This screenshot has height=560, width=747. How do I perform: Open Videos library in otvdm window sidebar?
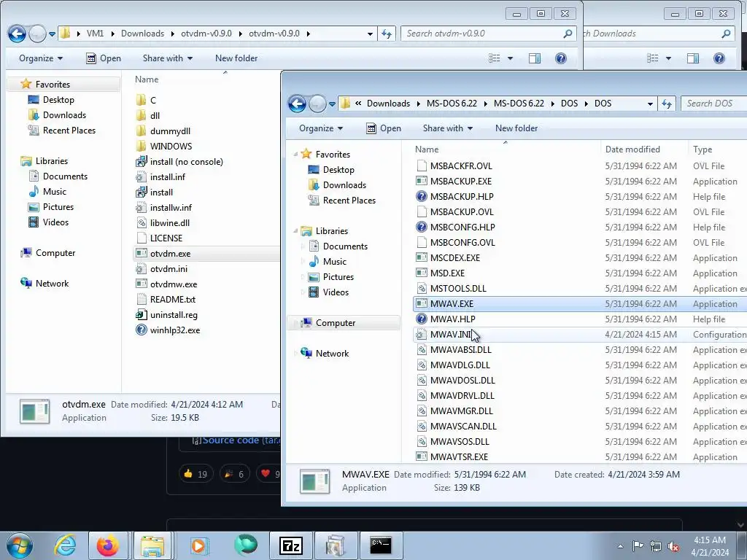[x=55, y=222]
